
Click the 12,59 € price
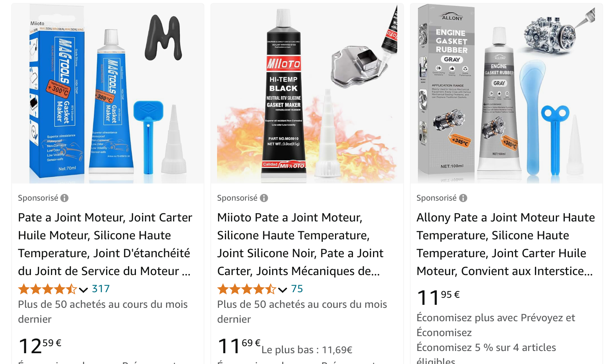pyautogui.click(x=40, y=346)
